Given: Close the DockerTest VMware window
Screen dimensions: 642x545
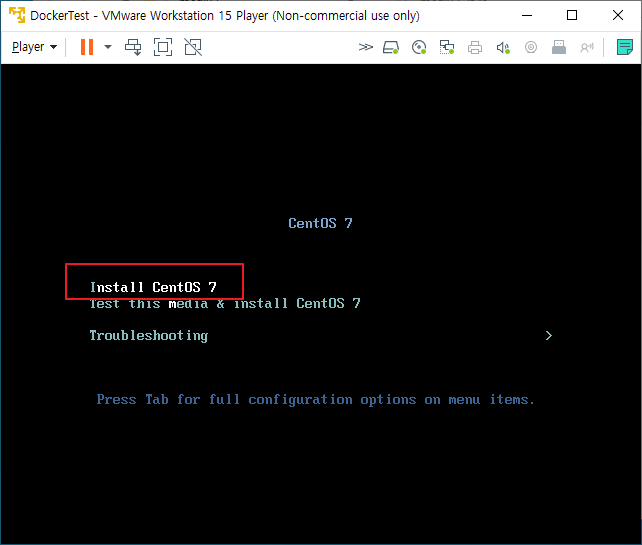Looking at the screenshot, I should click(x=618, y=15).
